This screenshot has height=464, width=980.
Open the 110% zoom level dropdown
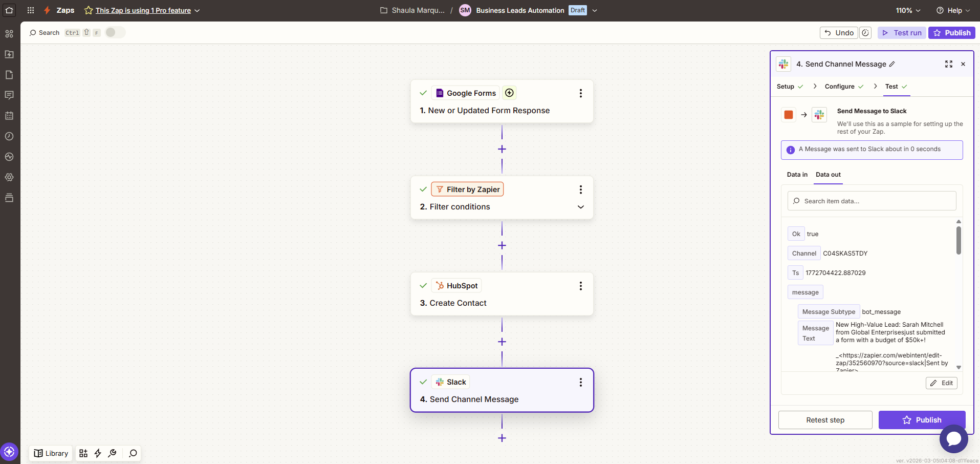pos(908,10)
